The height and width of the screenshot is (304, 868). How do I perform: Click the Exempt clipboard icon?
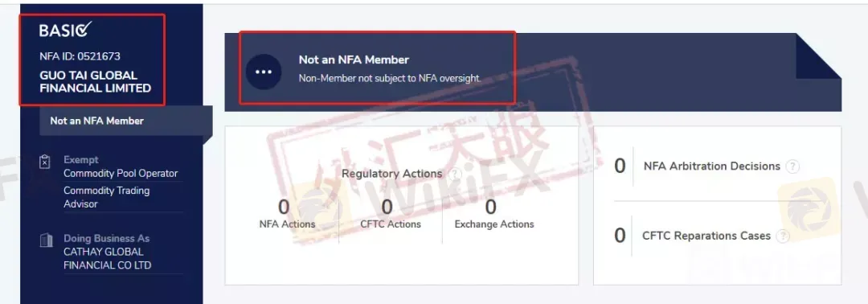[45, 162]
